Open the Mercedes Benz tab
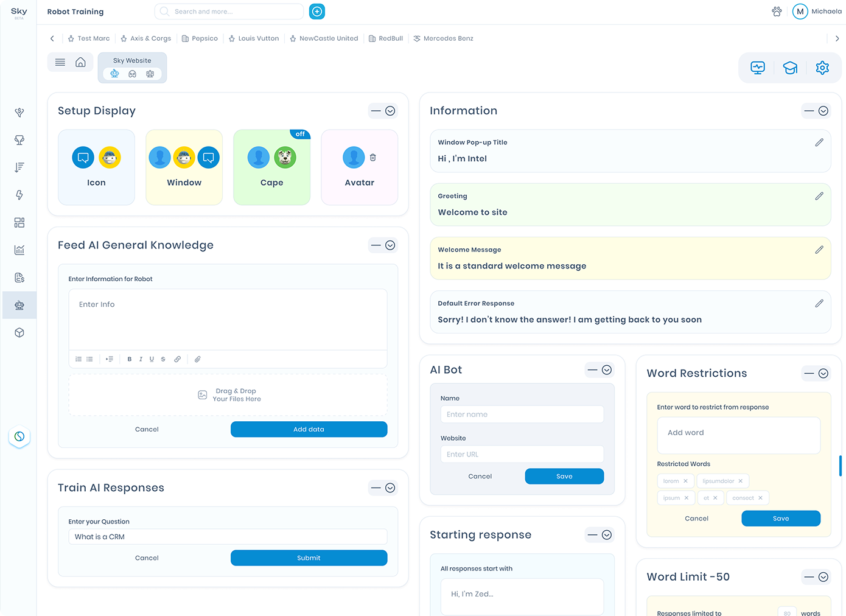The image size is (846, 616). 443,38
